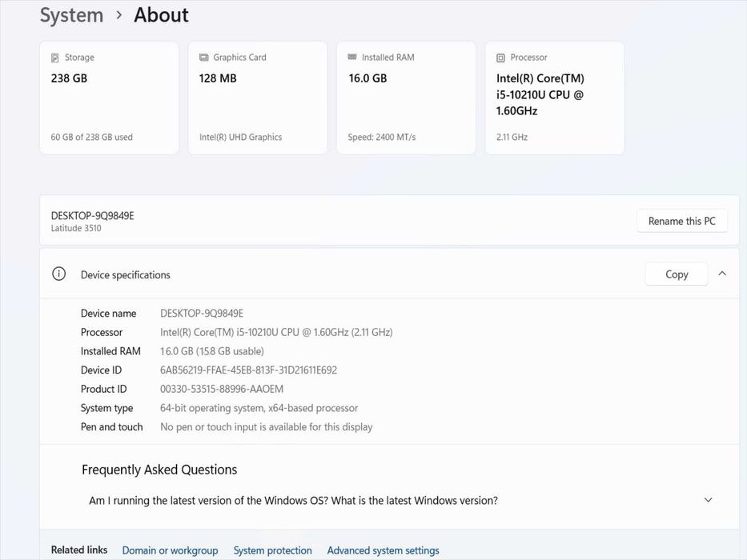Screen dimensions: 747x560
Task: Open the Storage 238 GB card
Action: point(109,98)
